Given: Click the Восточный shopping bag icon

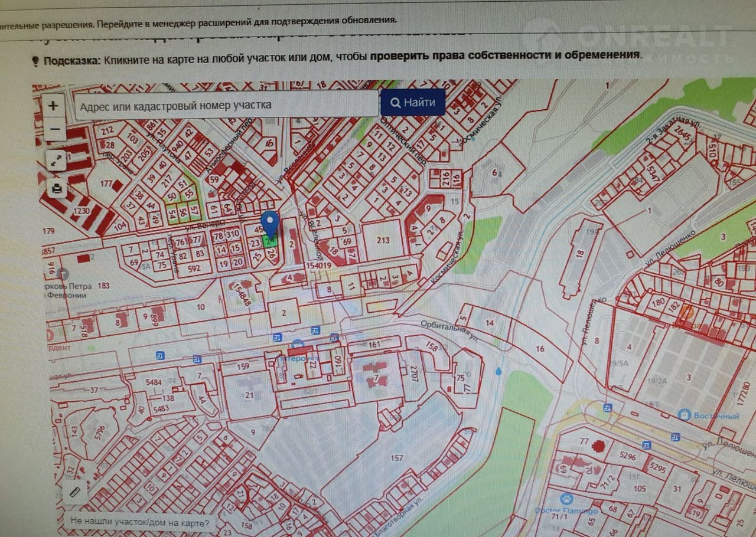Looking at the screenshot, I should (x=684, y=415).
